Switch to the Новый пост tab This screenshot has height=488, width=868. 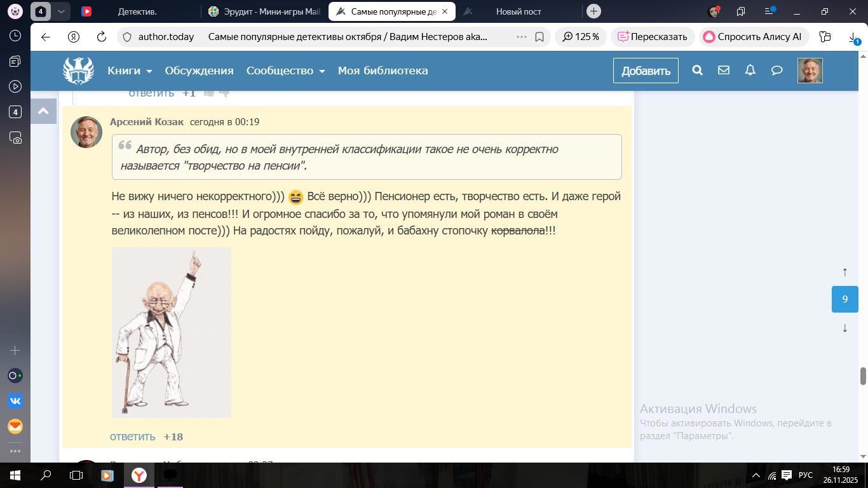(x=518, y=11)
